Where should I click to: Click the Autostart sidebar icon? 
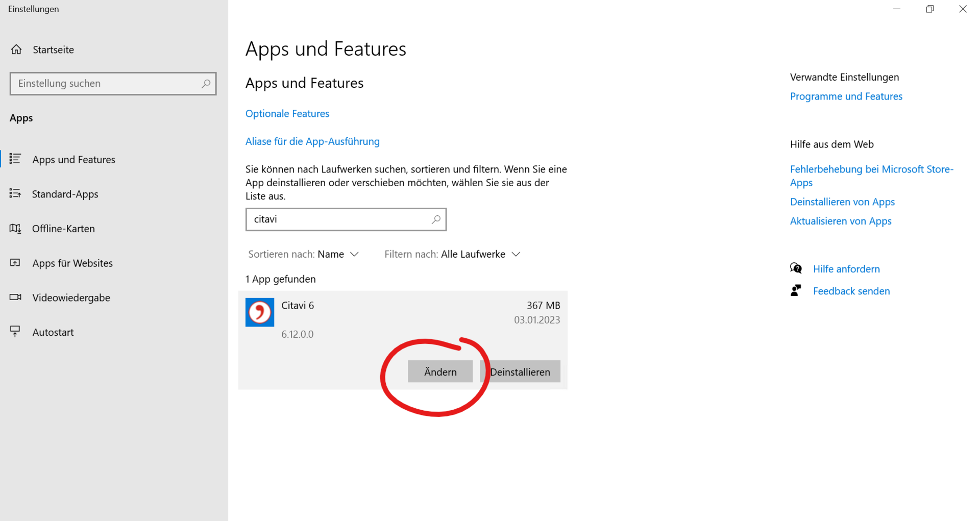click(15, 332)
